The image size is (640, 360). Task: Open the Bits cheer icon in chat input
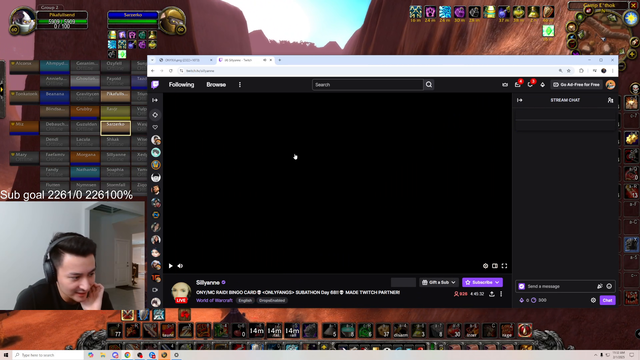pyautogui.click(x=600, y=287)
